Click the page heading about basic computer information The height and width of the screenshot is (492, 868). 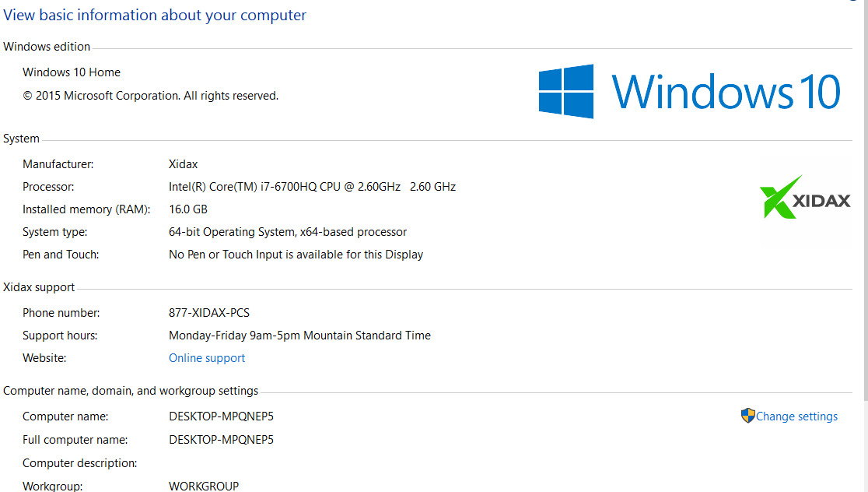pos(155,16)
